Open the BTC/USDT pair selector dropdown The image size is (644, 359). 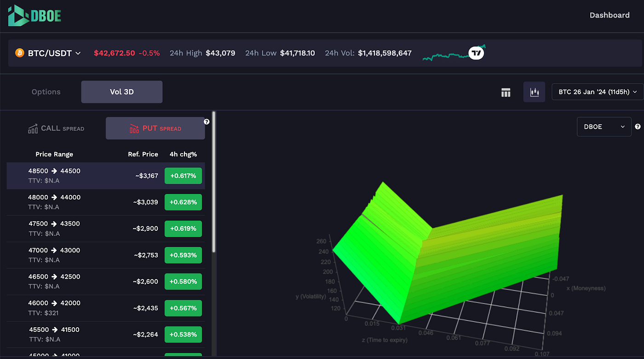coord(48,53)
